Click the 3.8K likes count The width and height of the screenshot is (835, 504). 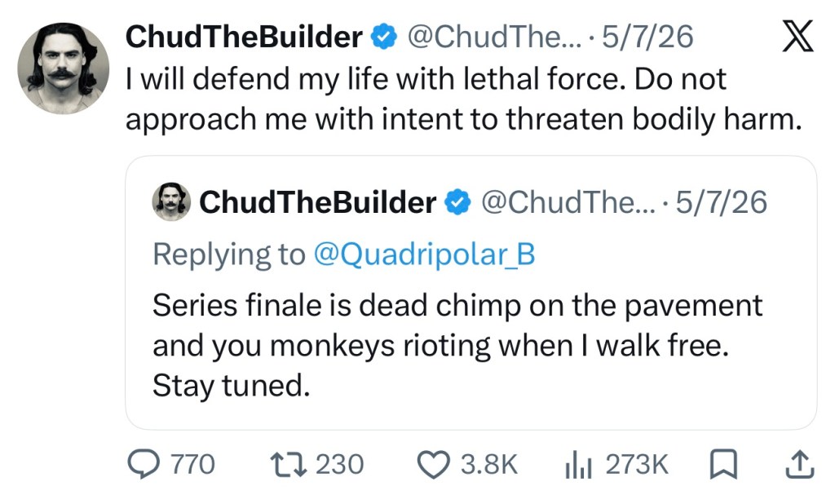pyautogui.click(x=489, y=464)
